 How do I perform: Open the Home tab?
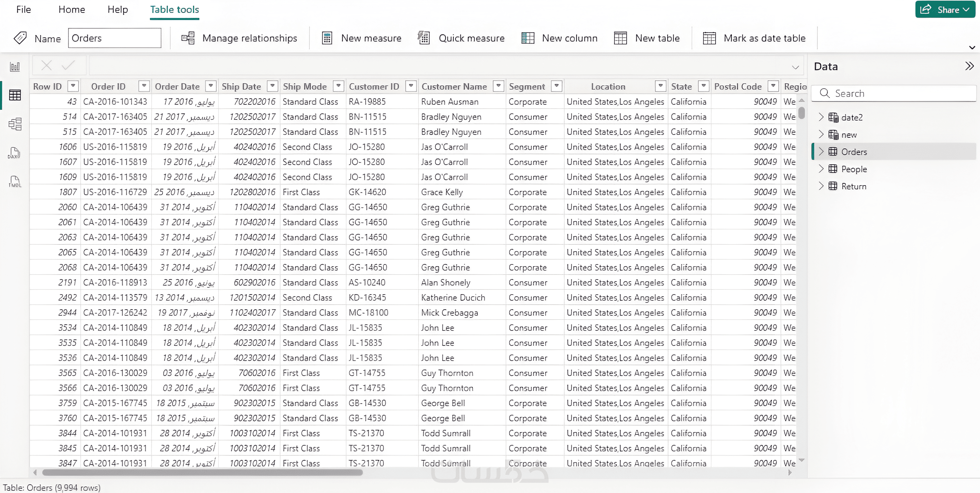pos(71,10)
